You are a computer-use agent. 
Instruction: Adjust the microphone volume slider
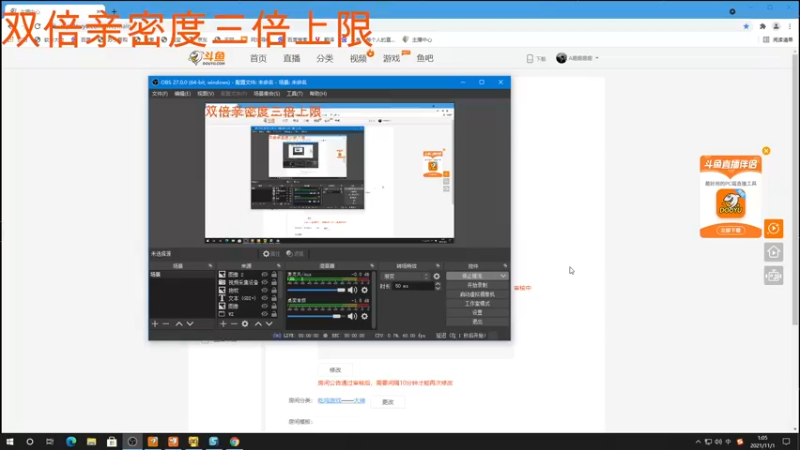click(x=316, y=290)
